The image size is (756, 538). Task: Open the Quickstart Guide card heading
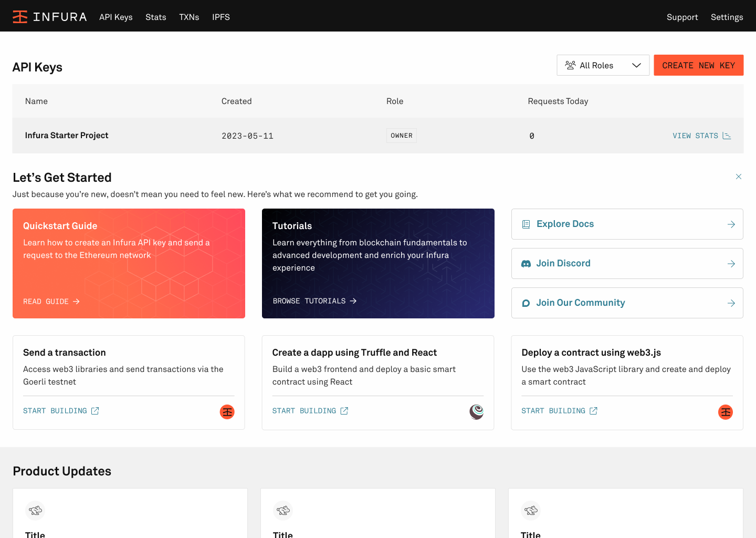pyautogui.click(x=60, y=226)
